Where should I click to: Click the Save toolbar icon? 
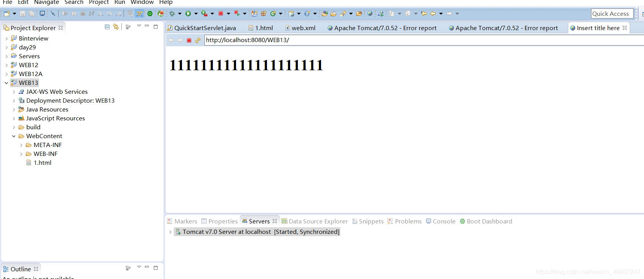tap(23, 14)
